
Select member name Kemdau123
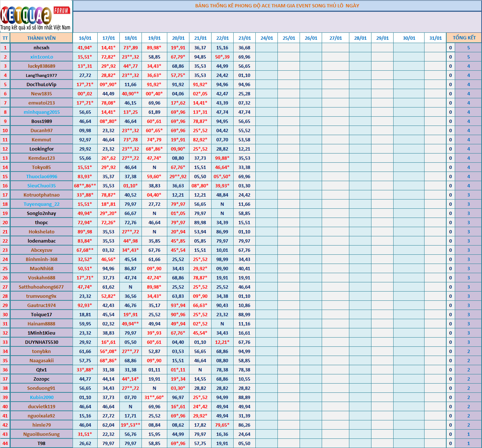pos(41,158)
